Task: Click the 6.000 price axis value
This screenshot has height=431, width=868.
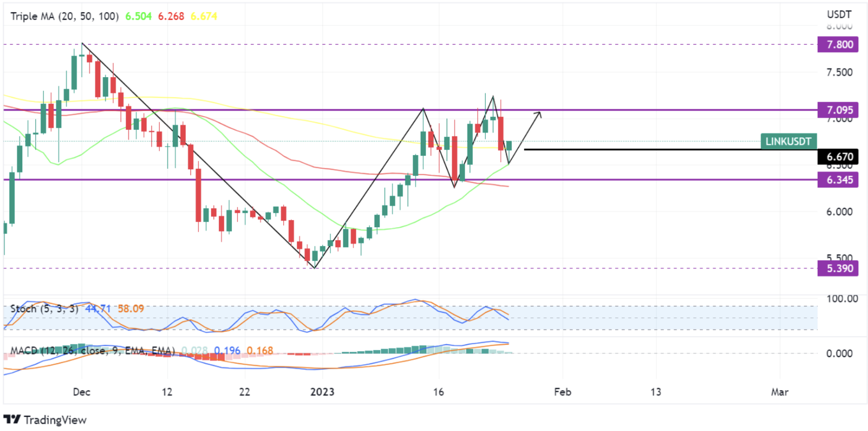Action: (839, 212)
